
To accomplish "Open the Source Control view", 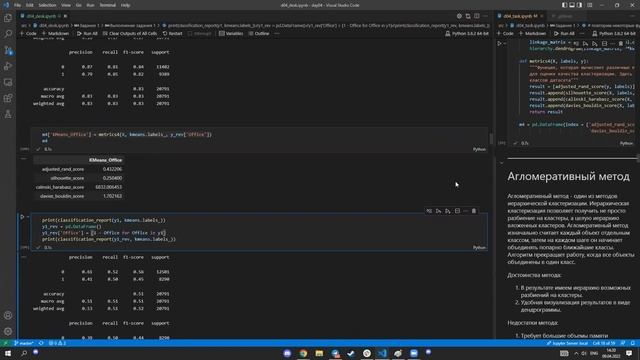I will click(x=8, y=50).
